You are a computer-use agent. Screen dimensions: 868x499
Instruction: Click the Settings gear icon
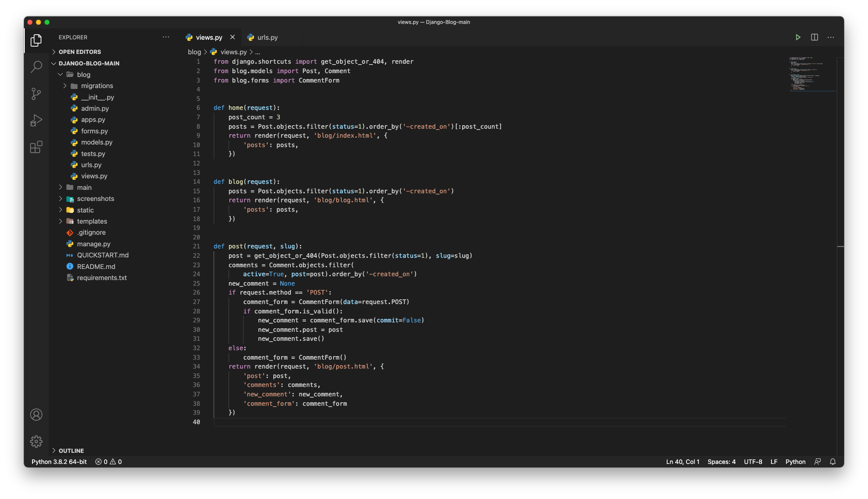(x=36, y=441)
